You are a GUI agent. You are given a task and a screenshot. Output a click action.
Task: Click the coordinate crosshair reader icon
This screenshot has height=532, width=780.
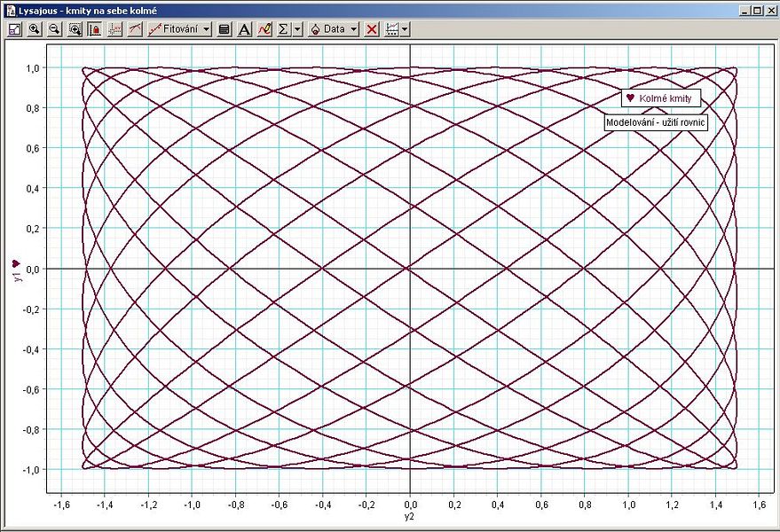(114, 29)
